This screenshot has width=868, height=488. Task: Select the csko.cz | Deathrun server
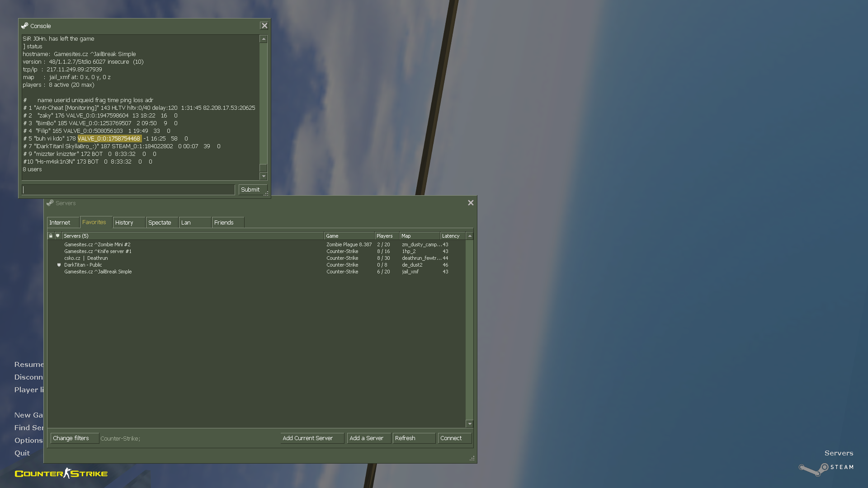click(x=256, y=258)
